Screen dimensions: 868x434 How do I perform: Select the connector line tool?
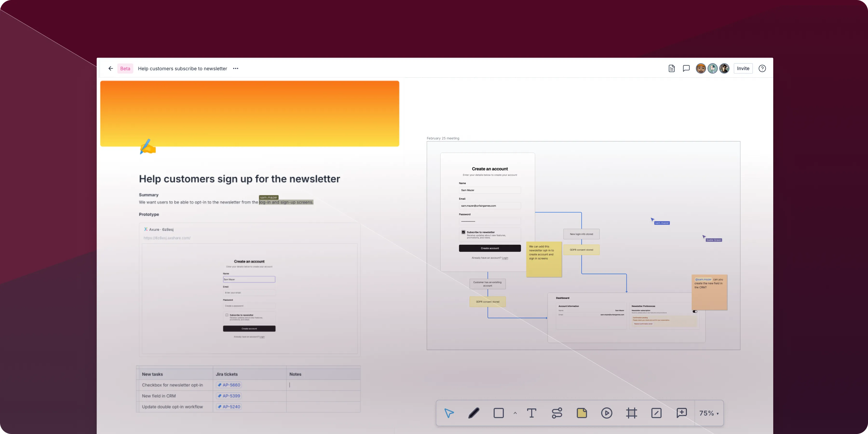point(557,413)
